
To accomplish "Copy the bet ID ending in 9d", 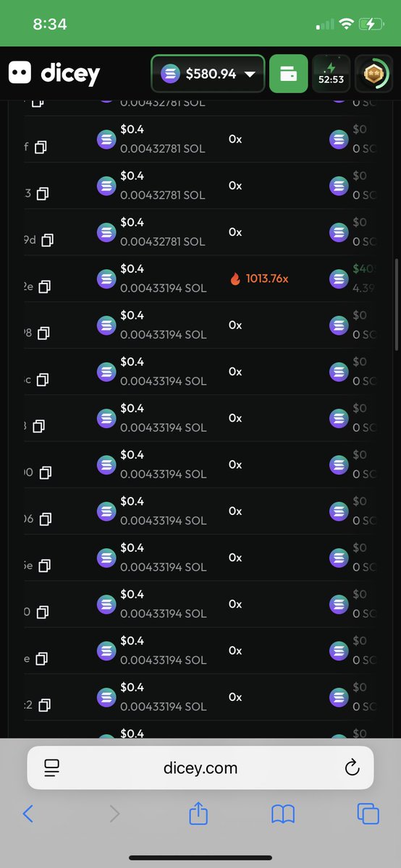I will [x=48, y=240].
